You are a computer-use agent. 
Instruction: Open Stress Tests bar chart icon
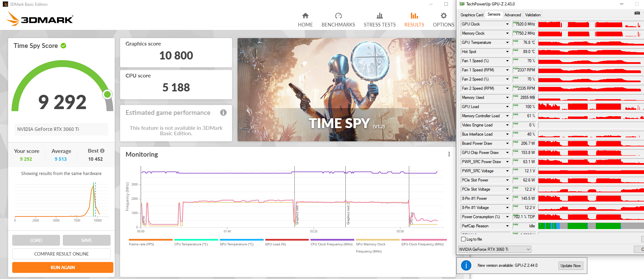(x=380, y=16)
